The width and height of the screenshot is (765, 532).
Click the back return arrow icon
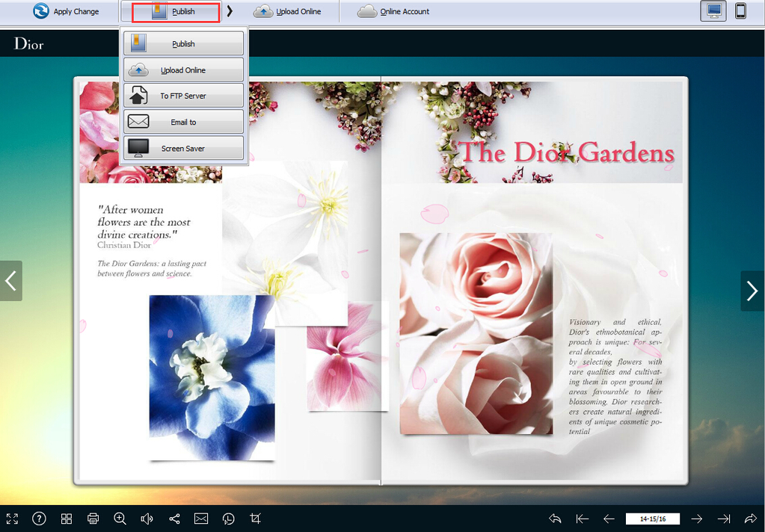coord(555,519)
